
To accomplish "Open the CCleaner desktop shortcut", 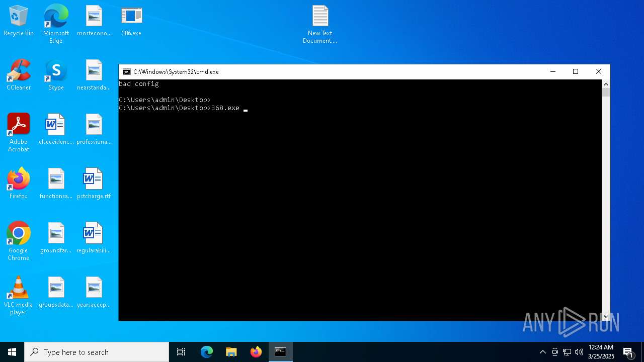I will click(x=19, y=75).
